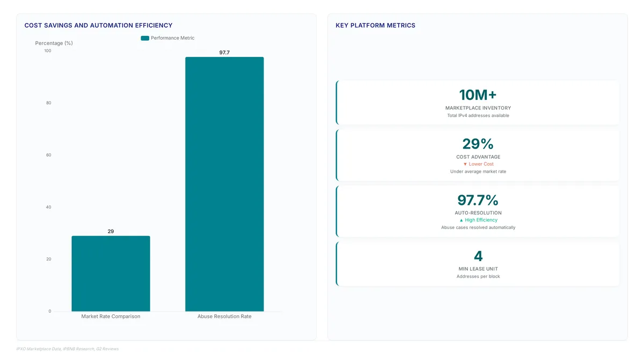Click the High Efficiency up-arrow indicator

[x=478, y=220]
